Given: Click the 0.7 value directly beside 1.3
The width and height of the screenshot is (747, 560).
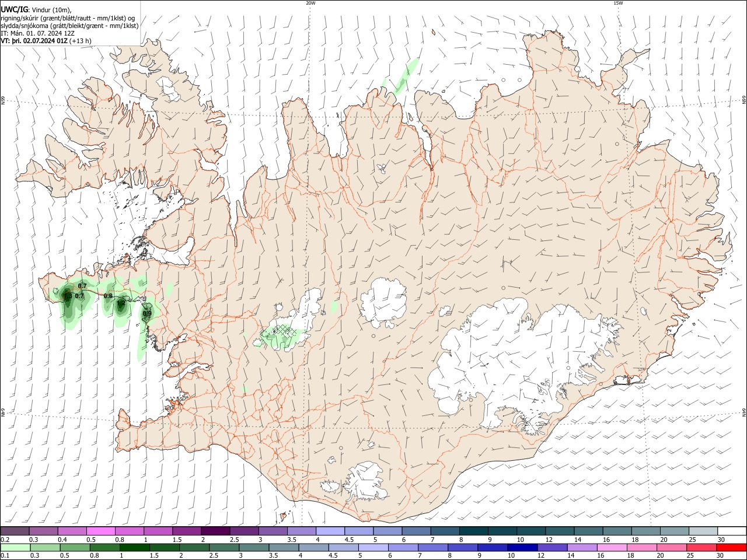Looking at the screenshot, I should coord(80,296).
